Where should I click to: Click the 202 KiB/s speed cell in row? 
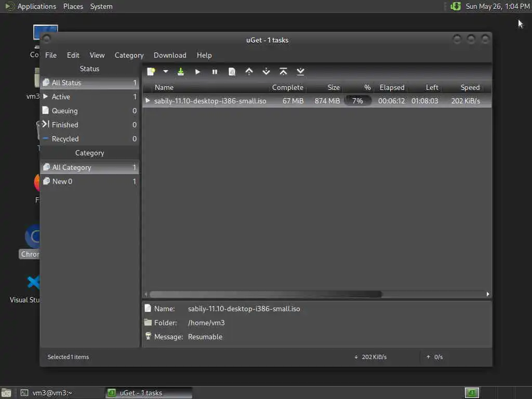[x=465, y=101]
